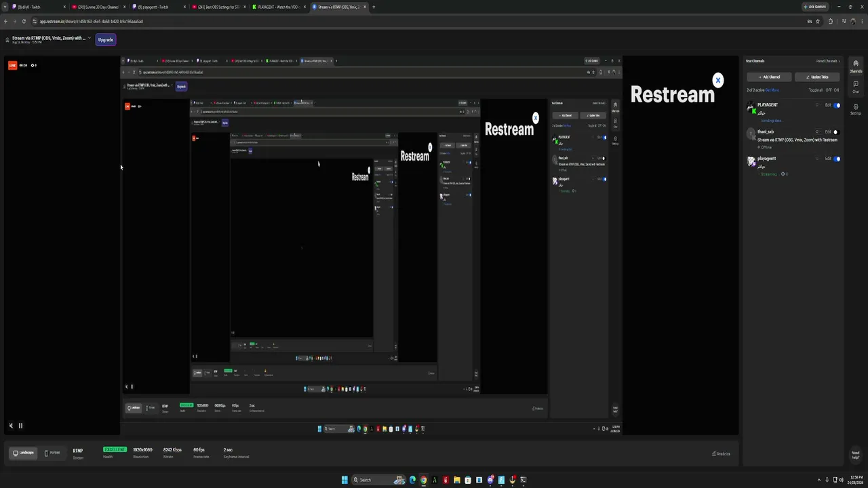Go back in the browser
Screen dimensions: 868x488
(x=6, y=21)
